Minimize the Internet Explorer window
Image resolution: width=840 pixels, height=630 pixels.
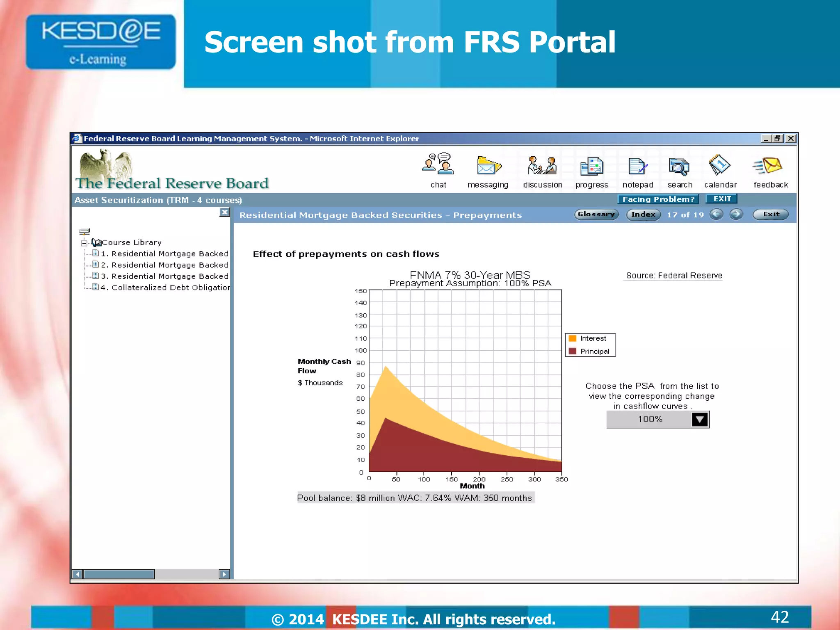click(765, 139)
